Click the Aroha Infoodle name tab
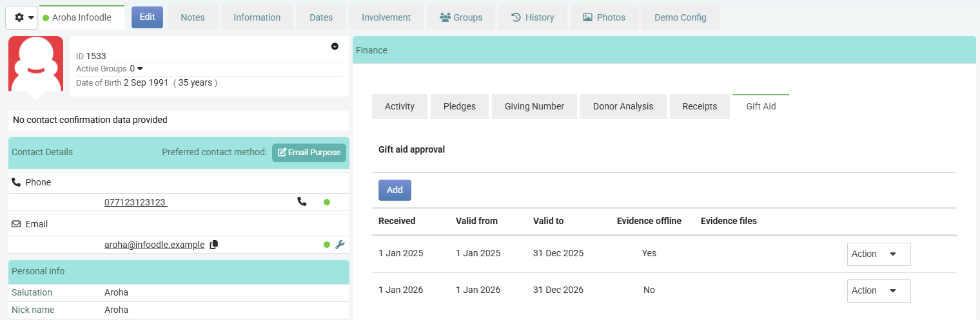 pyautogui.click(x=81, y=17)
